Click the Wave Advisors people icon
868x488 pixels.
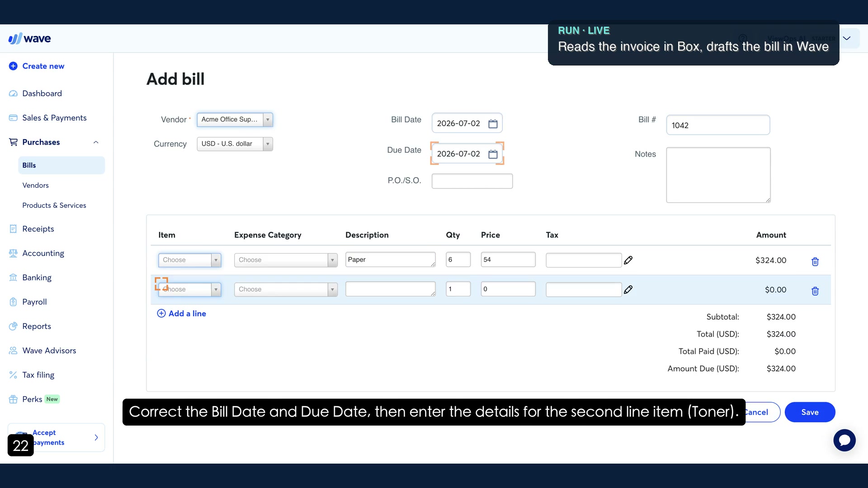pyautogui.click(x=13, y=351)
